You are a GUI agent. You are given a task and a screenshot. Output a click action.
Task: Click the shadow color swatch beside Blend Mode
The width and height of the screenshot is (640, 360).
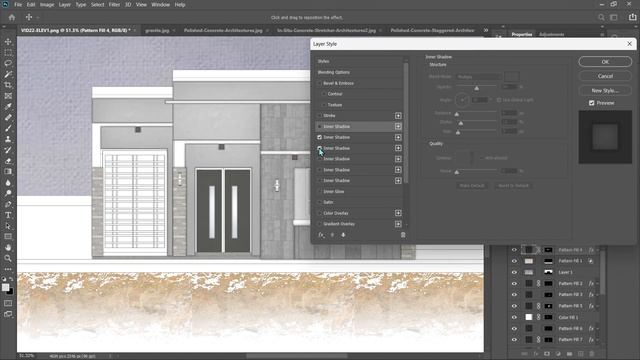(x=512, y=76)
